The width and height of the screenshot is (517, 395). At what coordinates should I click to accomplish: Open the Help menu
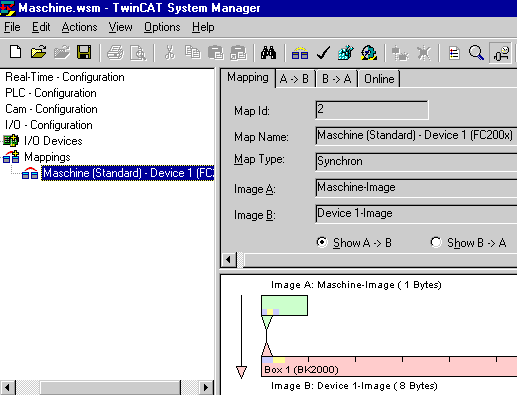click(203, 27)
